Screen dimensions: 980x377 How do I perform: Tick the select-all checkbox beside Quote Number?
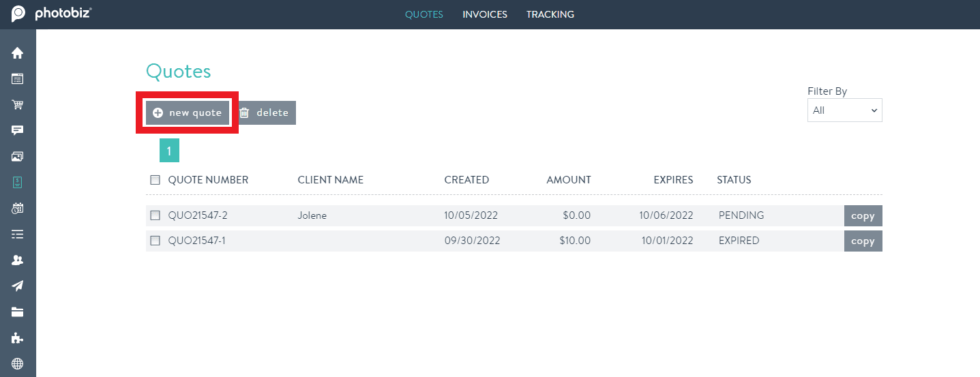(155, 180)
